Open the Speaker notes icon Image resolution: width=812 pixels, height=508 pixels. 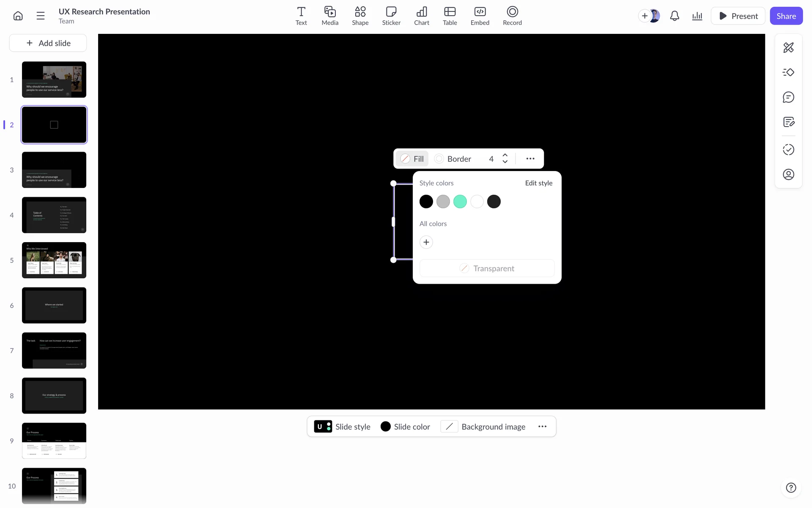[788, 122]
